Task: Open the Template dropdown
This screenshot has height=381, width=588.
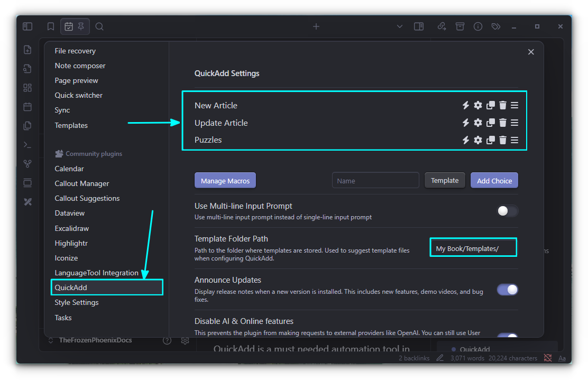Action: click(x=445, y=180)
